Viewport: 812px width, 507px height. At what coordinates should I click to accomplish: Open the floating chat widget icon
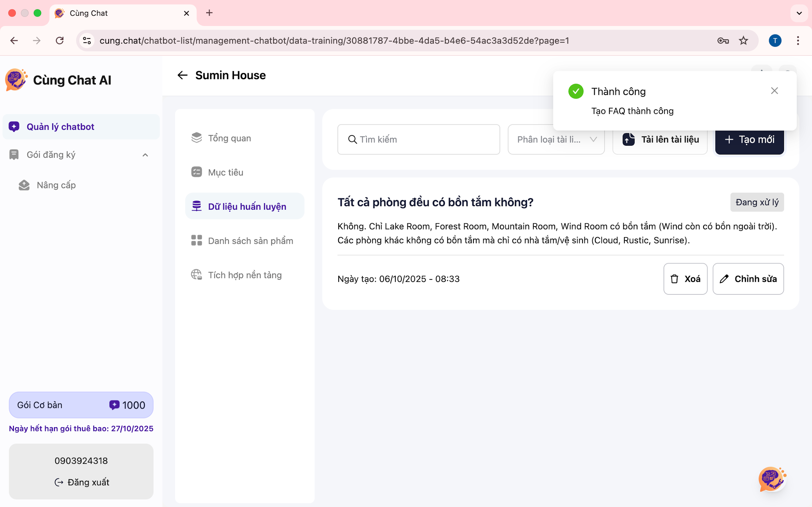772,479
